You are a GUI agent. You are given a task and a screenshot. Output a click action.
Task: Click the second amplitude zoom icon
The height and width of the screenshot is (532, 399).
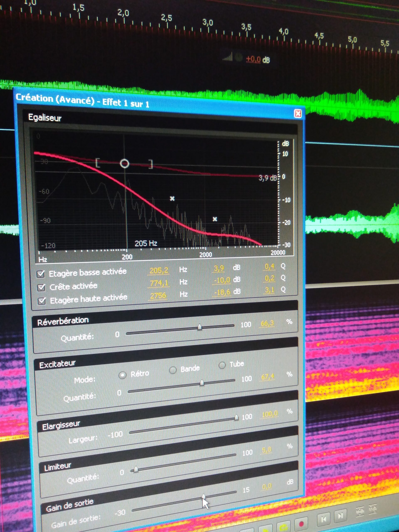click(373, 509)
